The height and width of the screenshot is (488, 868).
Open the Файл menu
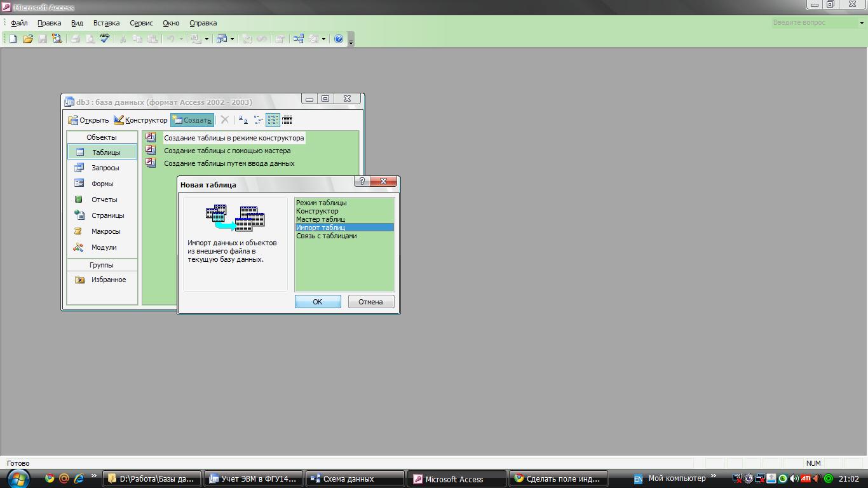point(19,23)
